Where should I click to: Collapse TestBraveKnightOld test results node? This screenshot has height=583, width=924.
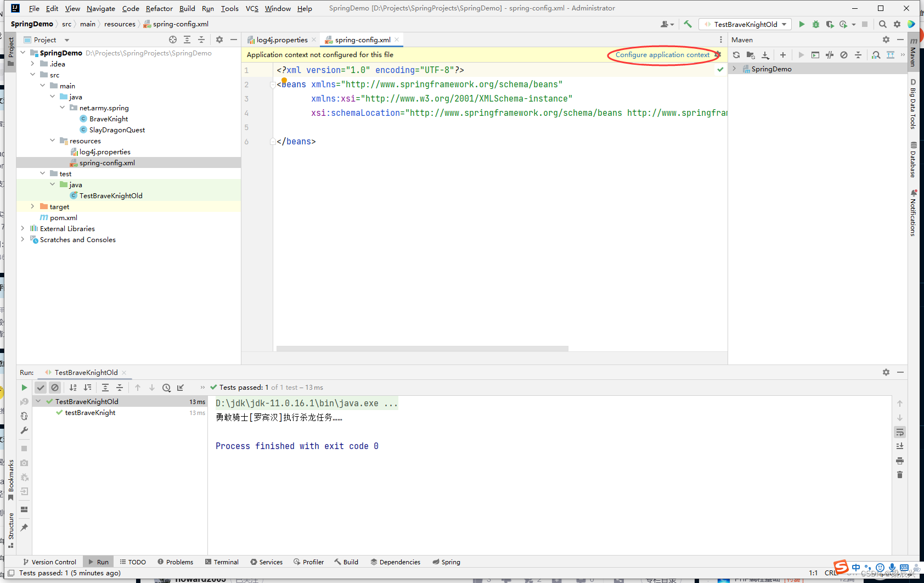click(38, 401)
